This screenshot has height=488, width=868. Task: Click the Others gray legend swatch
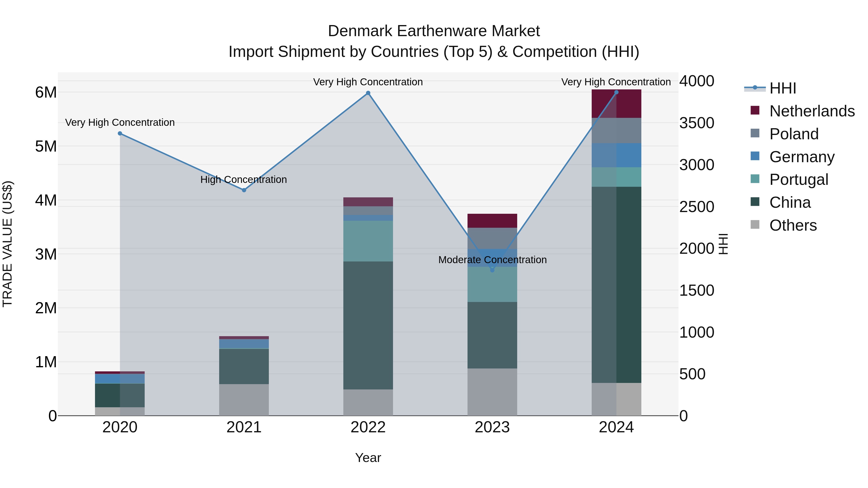(x=755, y=225)
